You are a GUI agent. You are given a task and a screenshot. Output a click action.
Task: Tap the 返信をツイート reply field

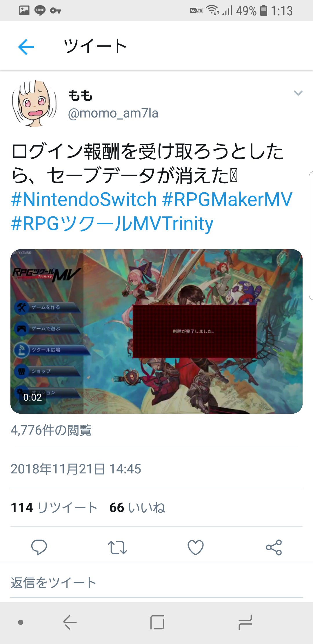156,583
